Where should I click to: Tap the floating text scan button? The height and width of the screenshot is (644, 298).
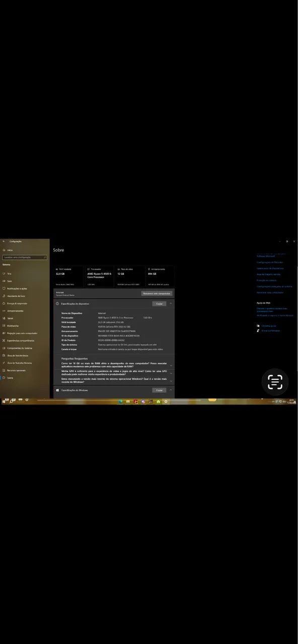[x=275, y=382]
